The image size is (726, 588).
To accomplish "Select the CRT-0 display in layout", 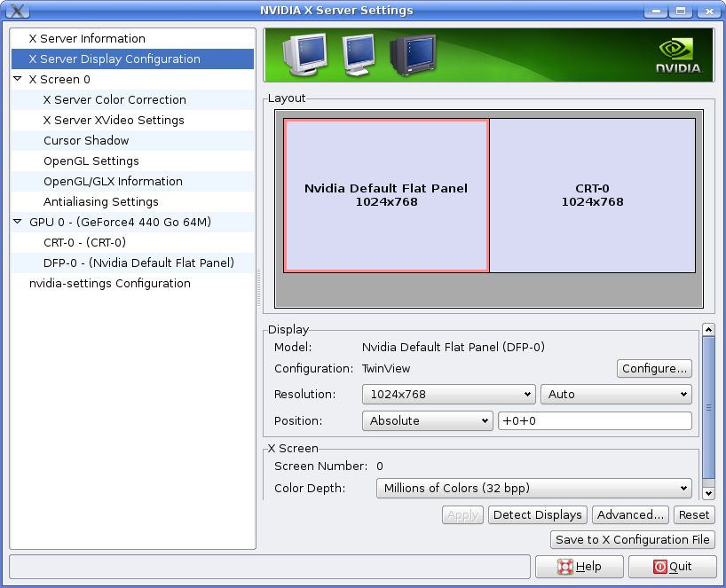I will click(592, 195).
